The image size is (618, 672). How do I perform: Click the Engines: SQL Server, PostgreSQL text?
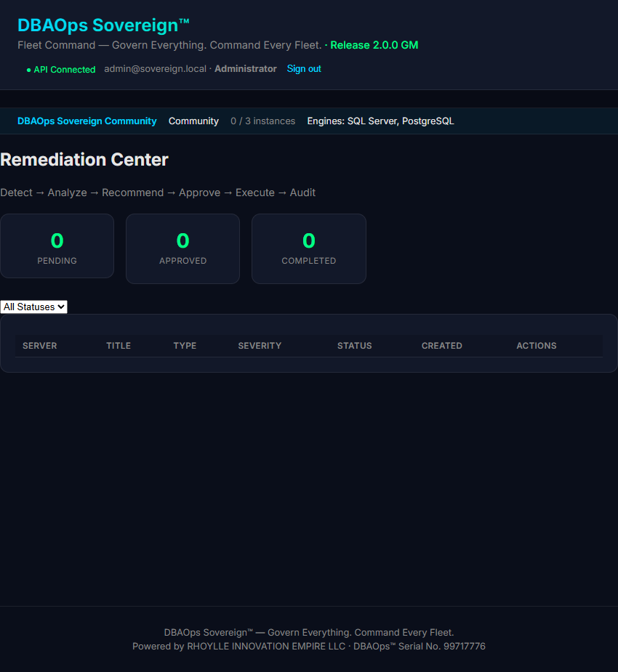[x=380, y=121]
